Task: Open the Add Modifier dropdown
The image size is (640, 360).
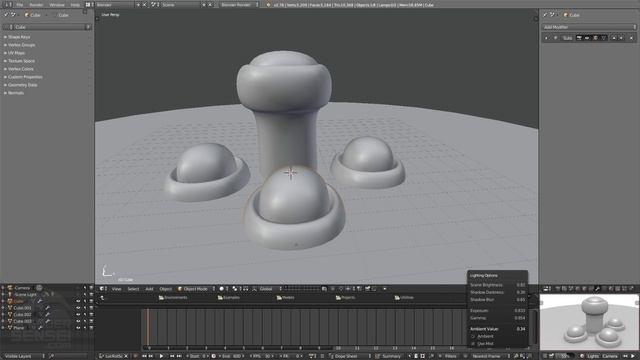Action: pos(589,27)
